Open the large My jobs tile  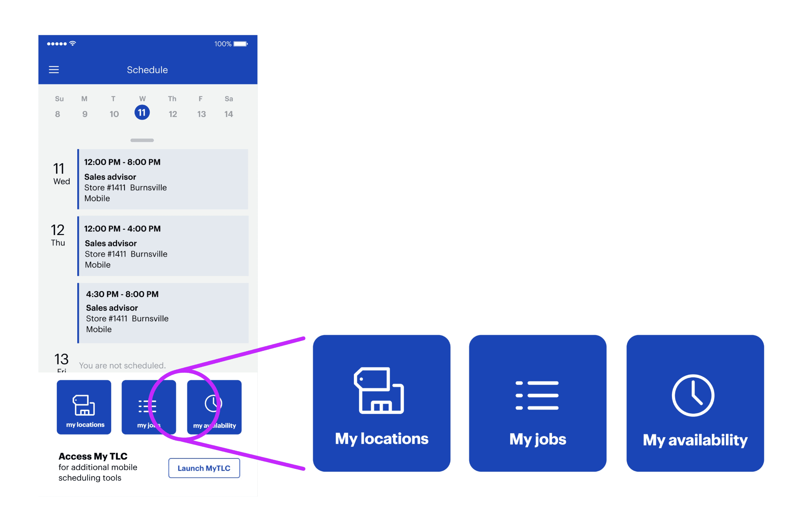pos(537,403)
